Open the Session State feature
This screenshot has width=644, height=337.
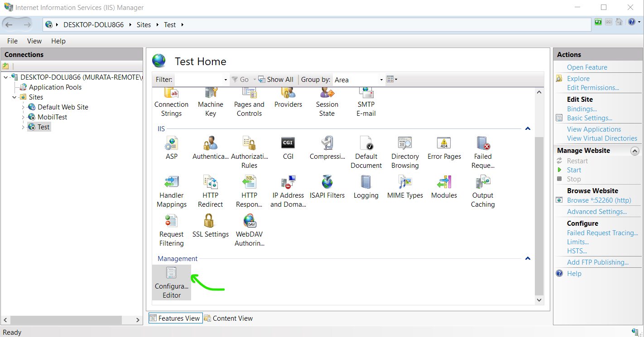[x=327, y=104]
